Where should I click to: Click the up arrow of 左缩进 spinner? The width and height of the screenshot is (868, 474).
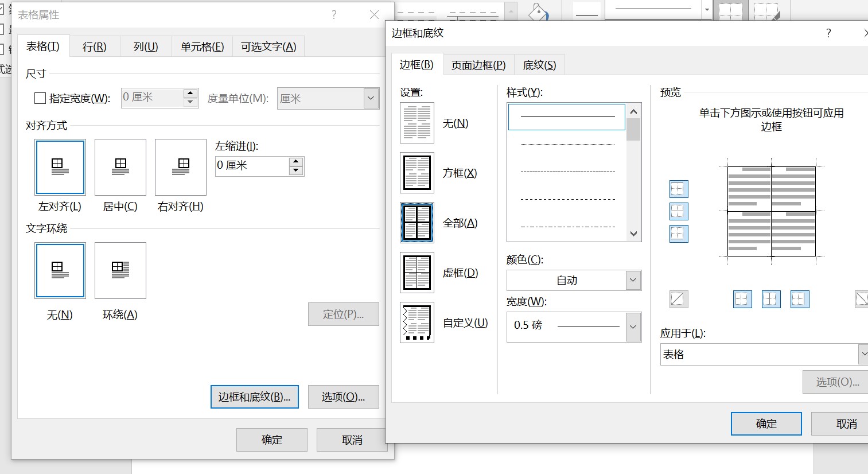295,161
